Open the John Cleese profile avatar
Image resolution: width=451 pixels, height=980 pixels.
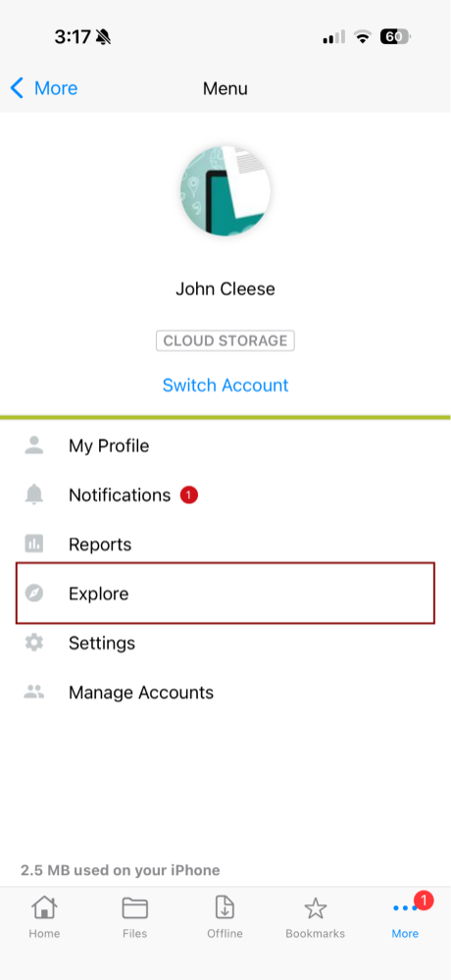click(225, 190)
